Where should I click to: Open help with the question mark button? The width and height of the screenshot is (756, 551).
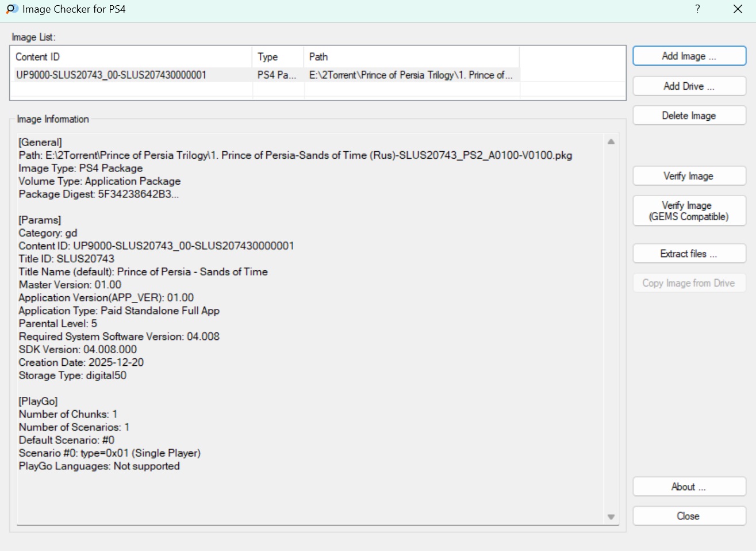point(697,9)
